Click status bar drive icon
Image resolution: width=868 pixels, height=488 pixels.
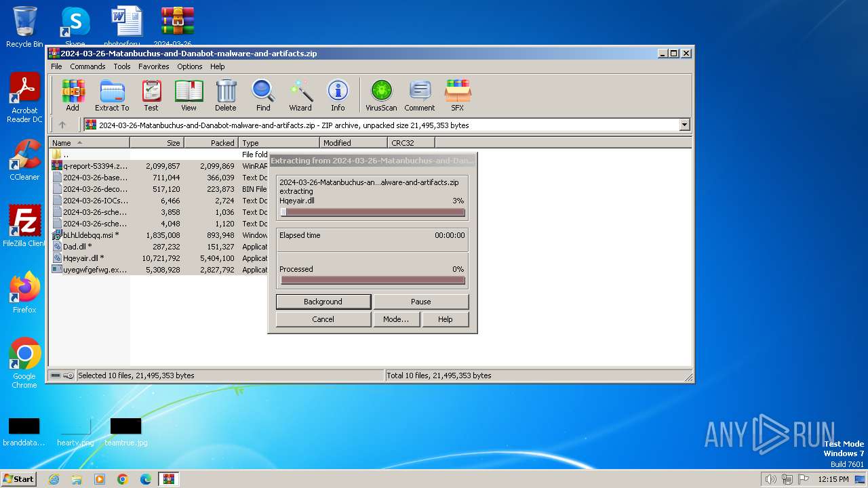56,375
